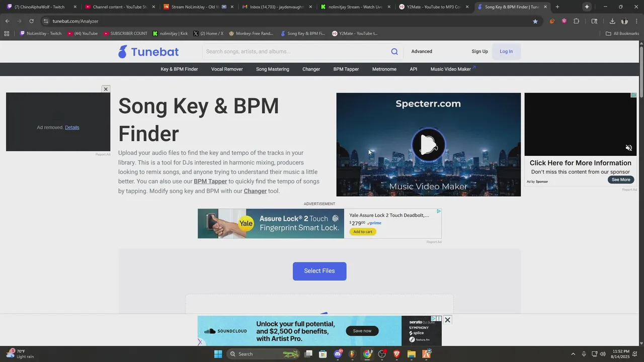The width and height of the screenshot is (644, 362).
Task: Open Task View on the taskbar
Action: point(308,354)
